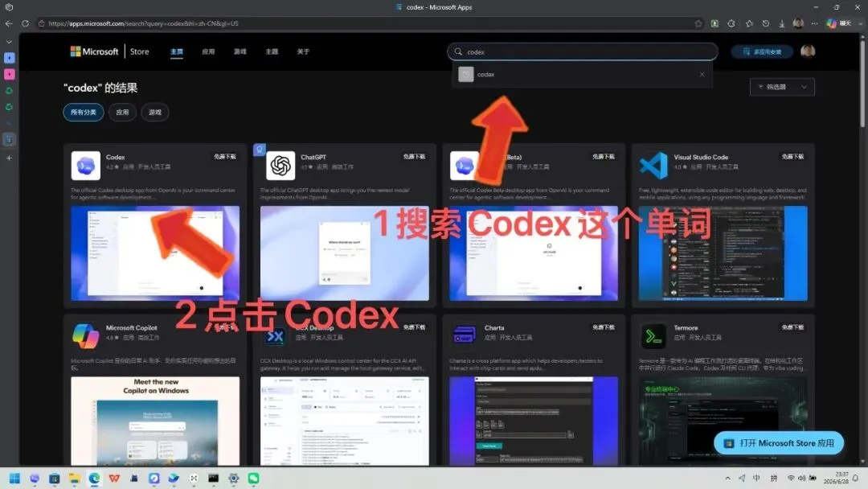Click the Codex app icon in first card
The height and width of the screenshot is (489, 868).
pyautogui.click(x=86, y=166)
